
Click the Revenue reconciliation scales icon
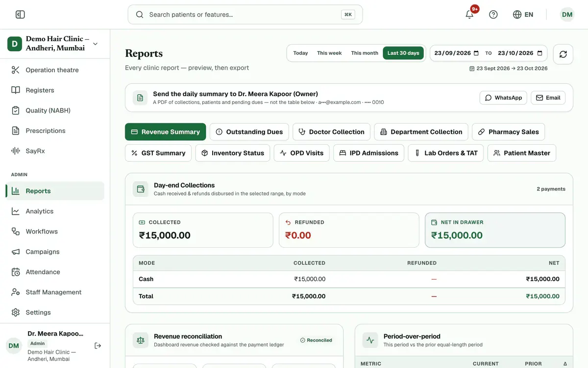[141, 340]
